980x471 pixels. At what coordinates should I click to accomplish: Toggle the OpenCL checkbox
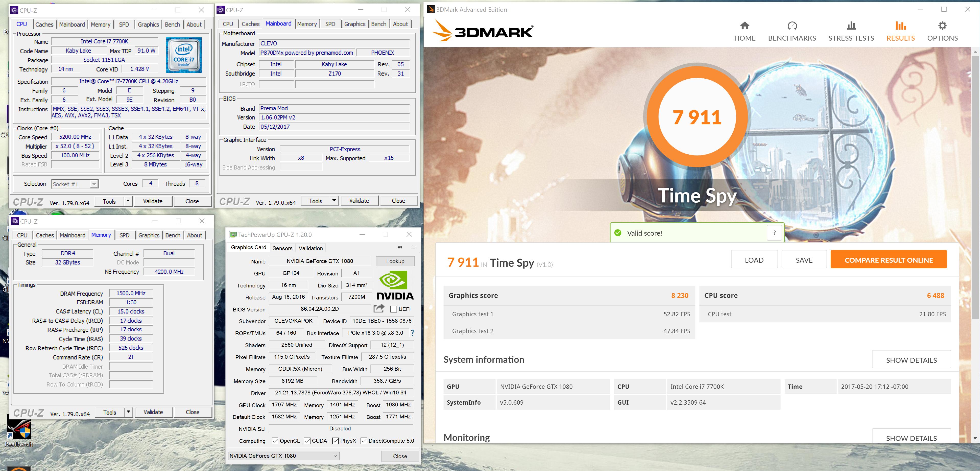tap(275, 441)
